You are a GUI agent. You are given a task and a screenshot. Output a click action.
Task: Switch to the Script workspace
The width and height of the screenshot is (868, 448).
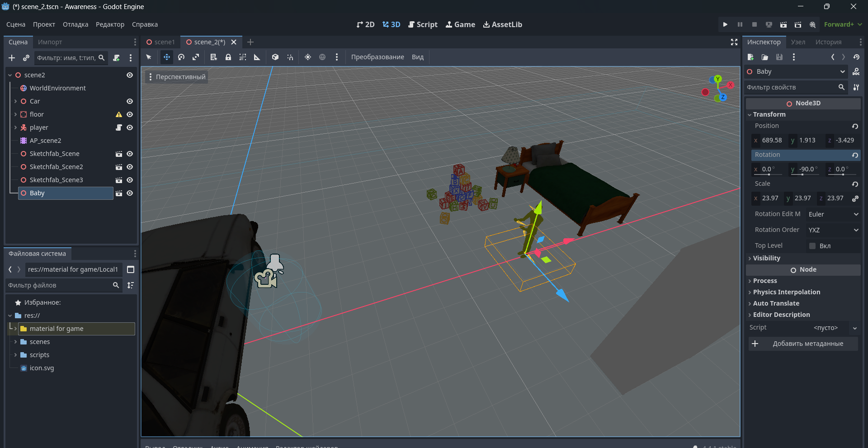click(423, 24)
